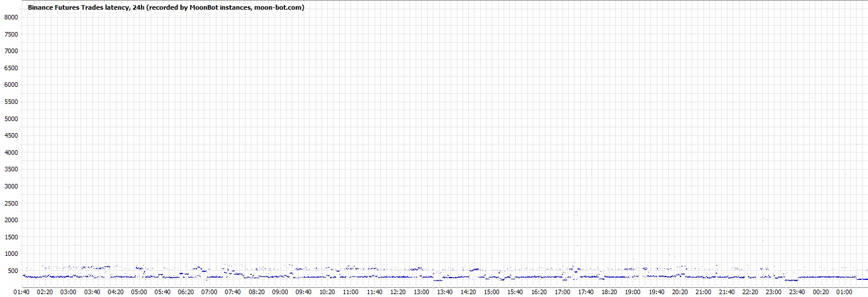The width and height of the screenshot is (868, 297).
Task: Click the 2500 y-axis value
Action: [x=11, y=203]
